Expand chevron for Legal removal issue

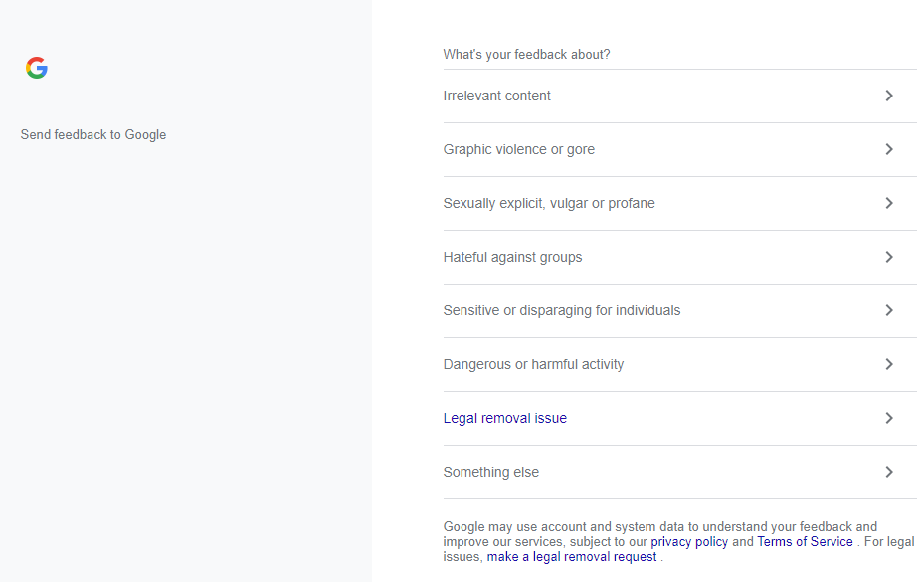(889, 418)
